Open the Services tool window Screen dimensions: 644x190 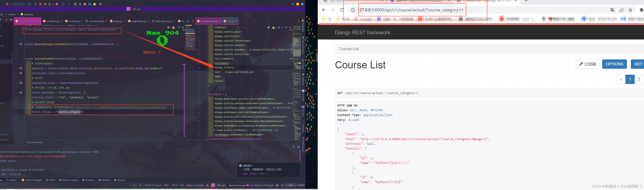[x=119, y=180]
